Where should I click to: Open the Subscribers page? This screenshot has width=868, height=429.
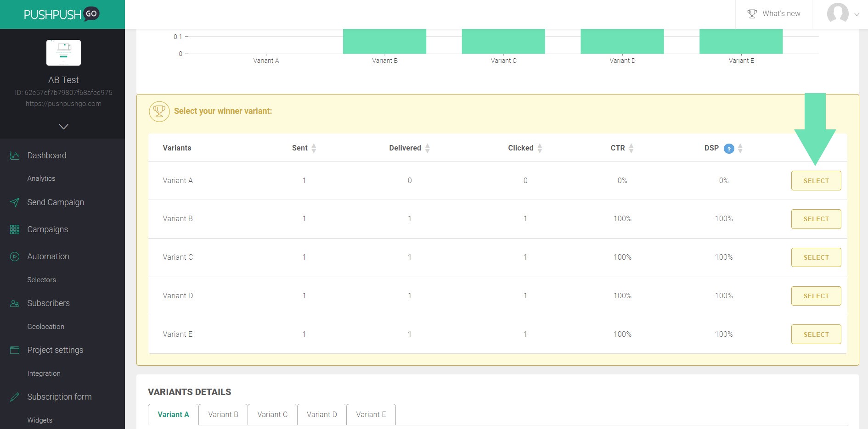(x=49, y=303)
